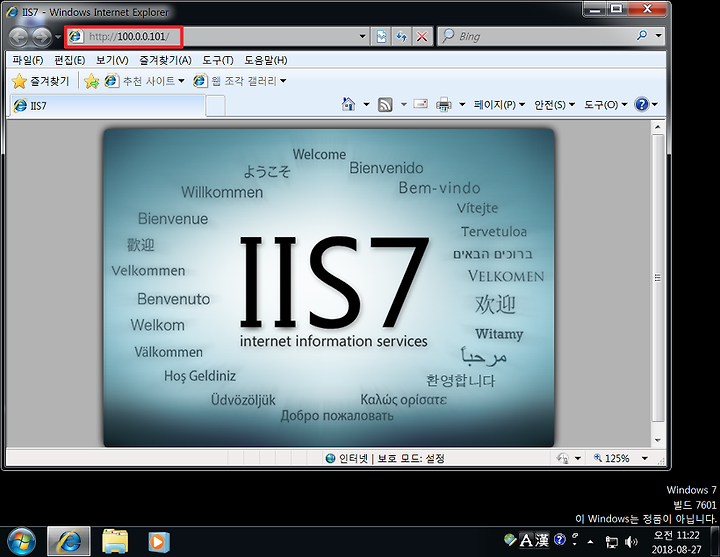Click the scrollbar down arrow

click(x=658, y=440)
